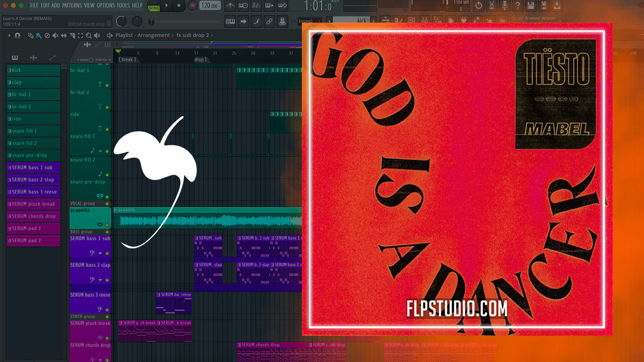Click the tempo field showing 120.000
The width and height of the screenshot is (644, 362).
(x=211, y=6)
